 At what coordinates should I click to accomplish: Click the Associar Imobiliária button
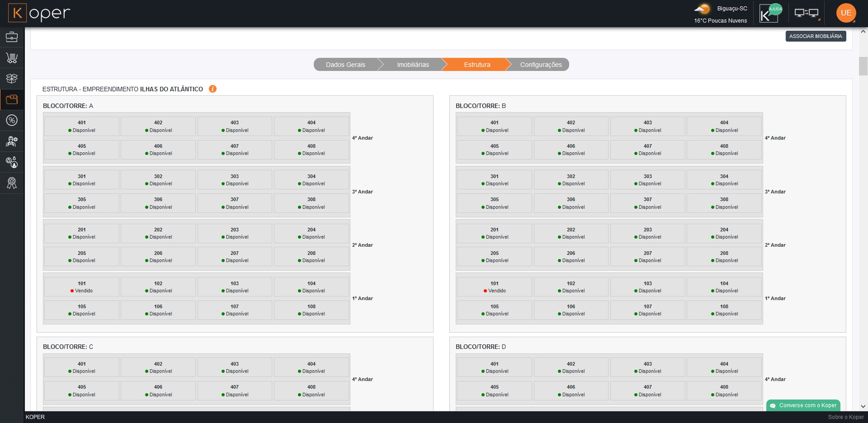click(x=815, y=36)
